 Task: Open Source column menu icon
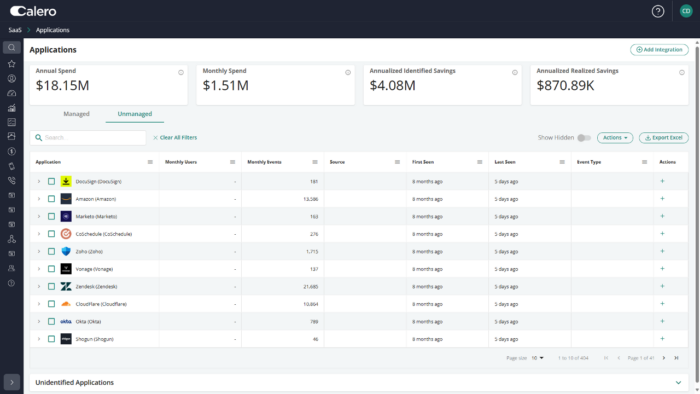[397, 162]
